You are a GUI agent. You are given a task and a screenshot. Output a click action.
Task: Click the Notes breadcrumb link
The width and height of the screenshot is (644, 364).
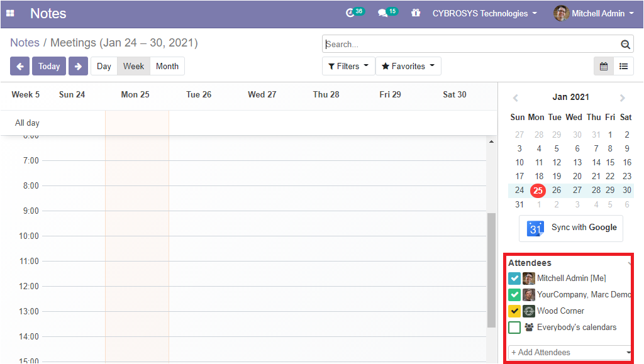[25, 43]
